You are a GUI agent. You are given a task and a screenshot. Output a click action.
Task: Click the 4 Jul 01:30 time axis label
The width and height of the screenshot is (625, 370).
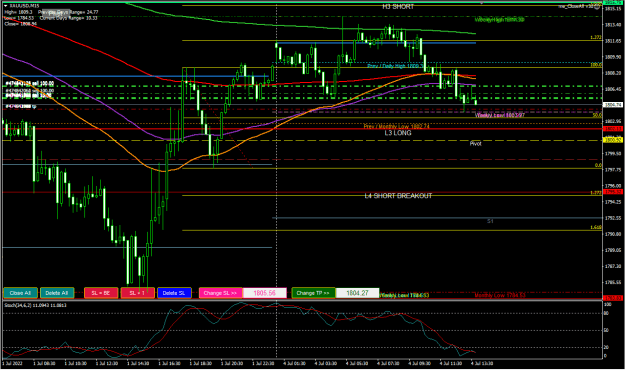[295, 364]
